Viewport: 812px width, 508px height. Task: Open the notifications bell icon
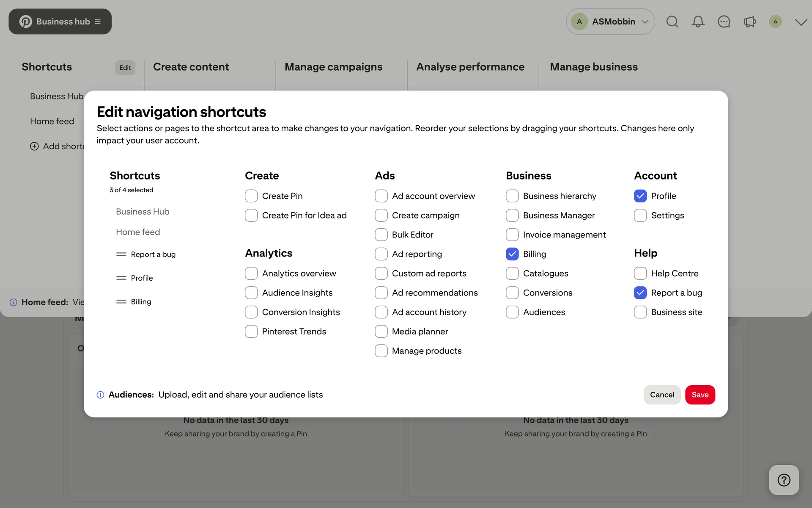(x=698, y=22)
